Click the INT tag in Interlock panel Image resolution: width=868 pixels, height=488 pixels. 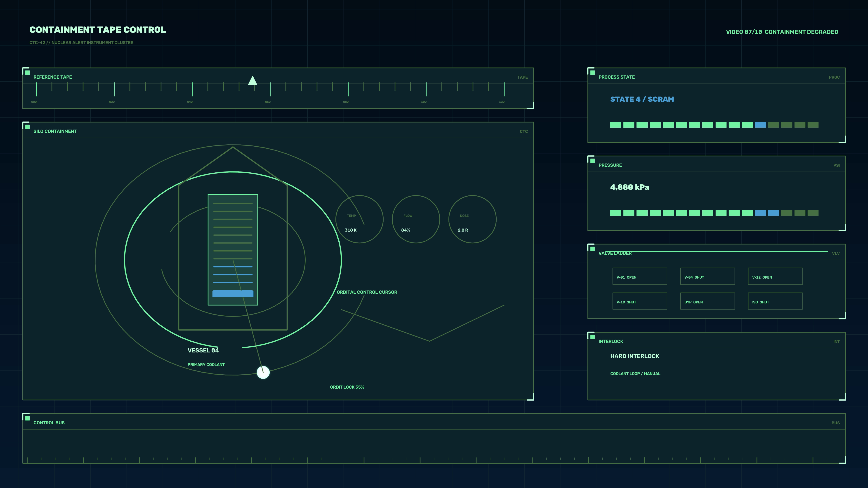pos(837,342)
